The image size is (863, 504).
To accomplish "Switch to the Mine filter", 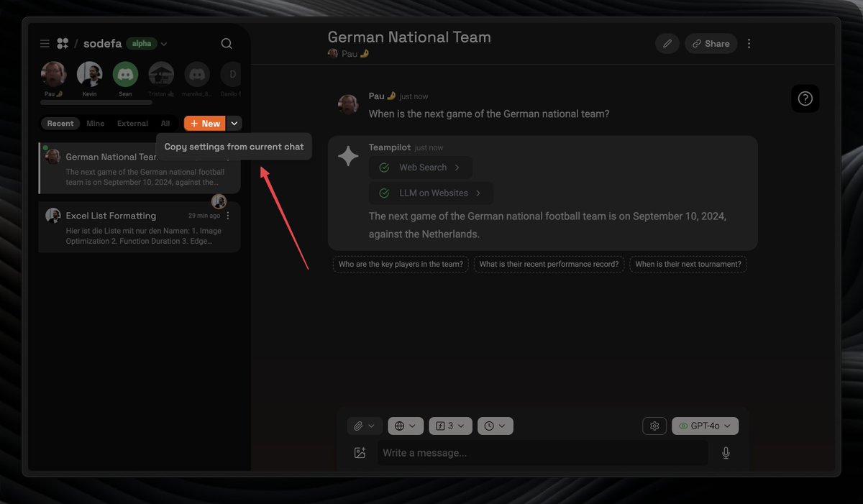I will (x=96, y=123).
